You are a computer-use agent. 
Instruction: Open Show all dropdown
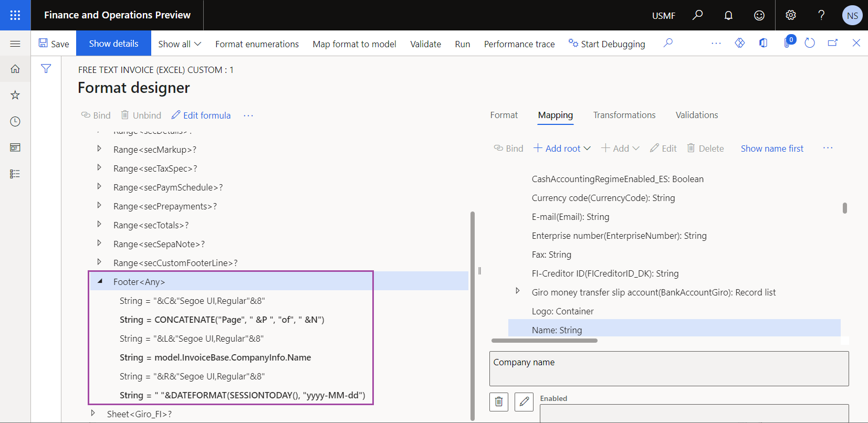(x=180, y=44)
